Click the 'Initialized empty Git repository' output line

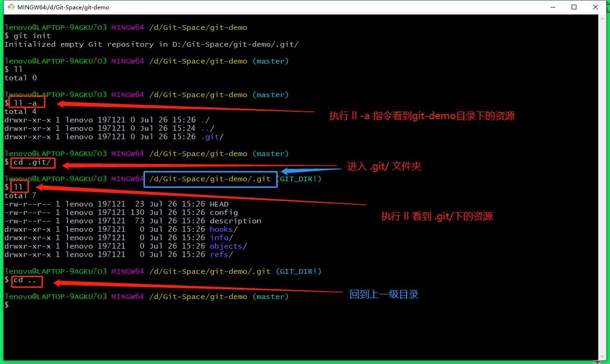point(151,44)
